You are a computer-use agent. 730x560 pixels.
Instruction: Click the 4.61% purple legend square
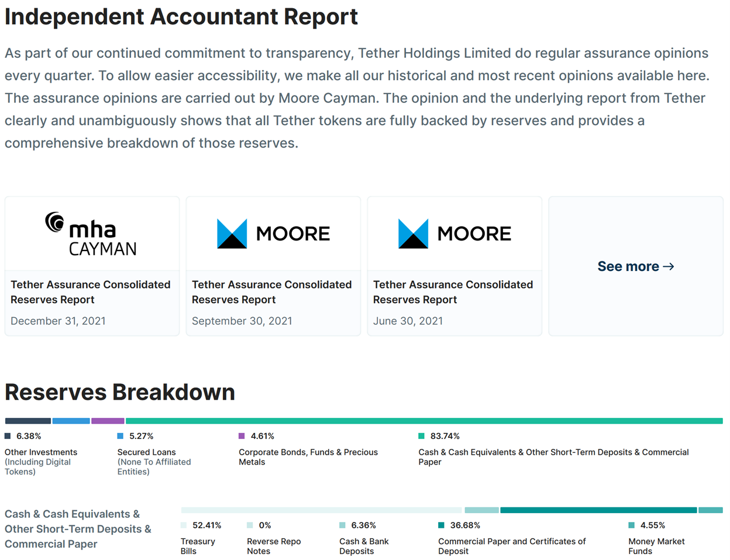pos(242,436)
